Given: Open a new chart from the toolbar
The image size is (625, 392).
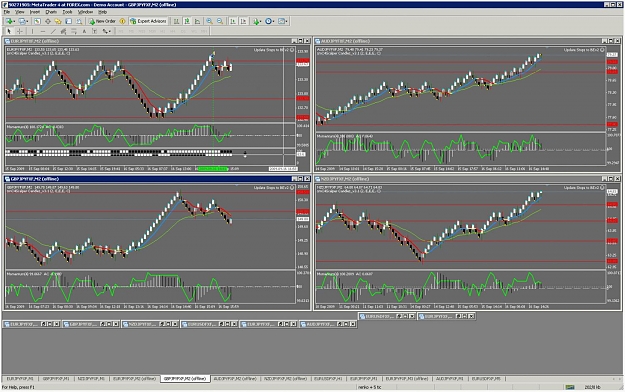Looking at the screenshot, I should click(x=8, y=21).
